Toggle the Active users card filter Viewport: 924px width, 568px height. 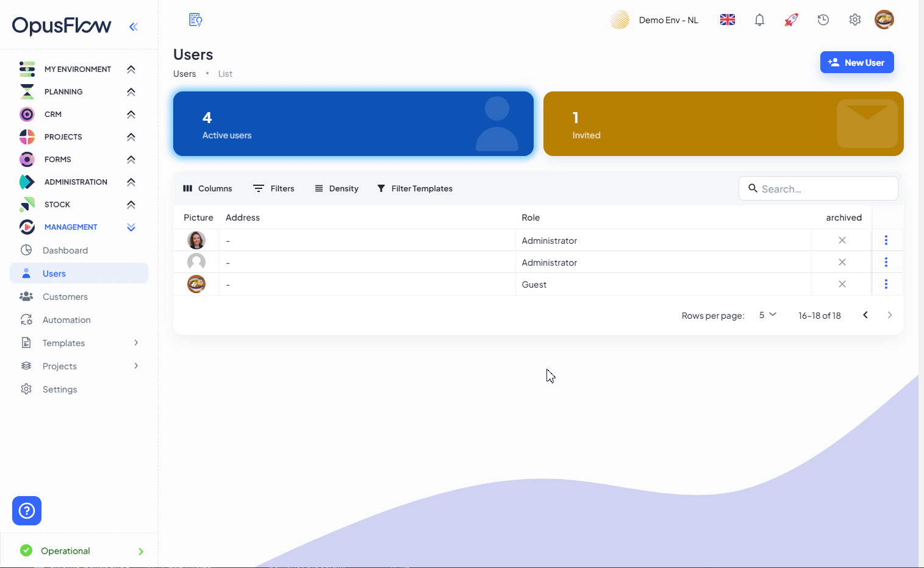click(353, 124)
